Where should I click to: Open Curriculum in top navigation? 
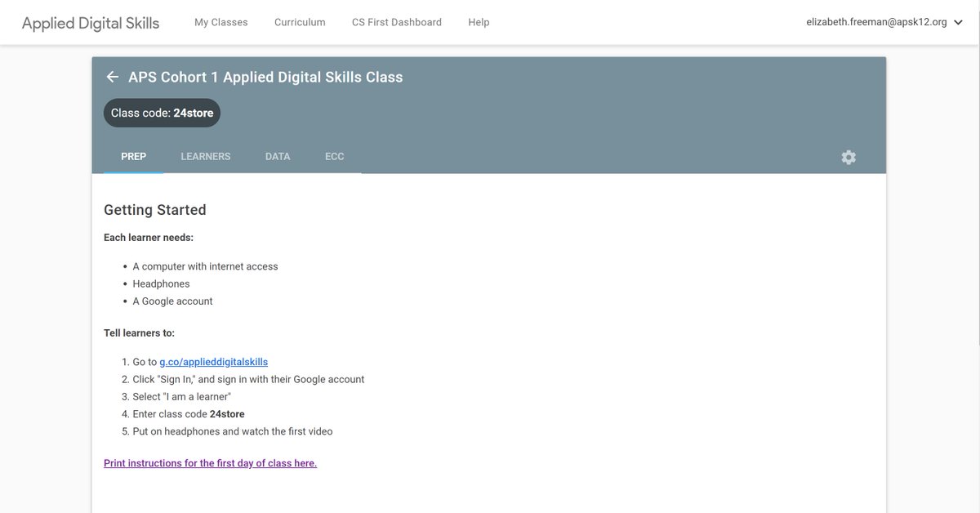(x=300, y=22)
